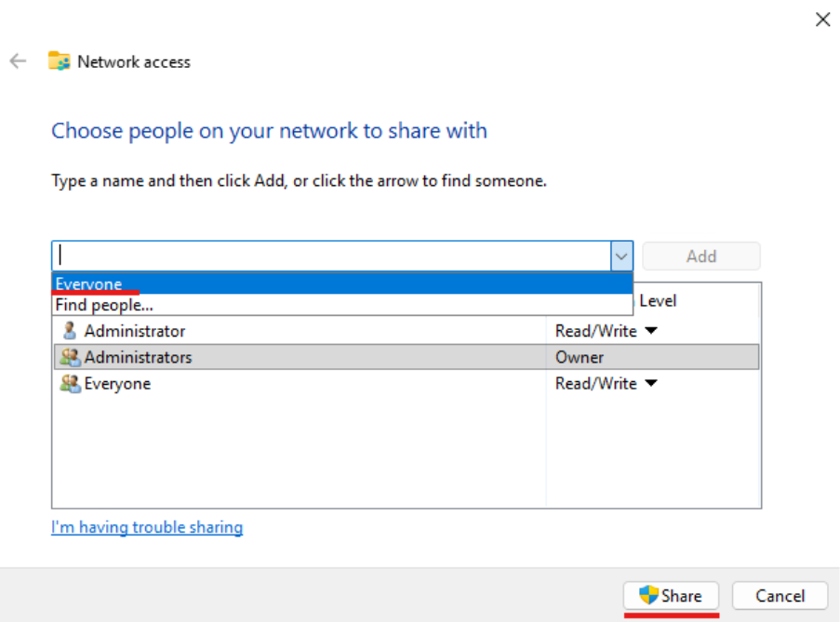Image resolution: width=840 pixels, height=622 pixels.
Task: Click the Network access folder icon
Action: 58,60
